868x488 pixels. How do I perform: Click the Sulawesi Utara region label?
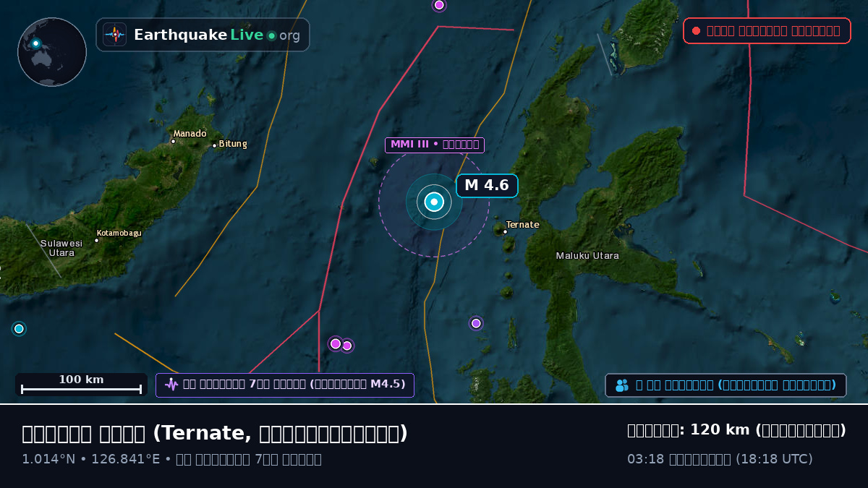(61, 248)
